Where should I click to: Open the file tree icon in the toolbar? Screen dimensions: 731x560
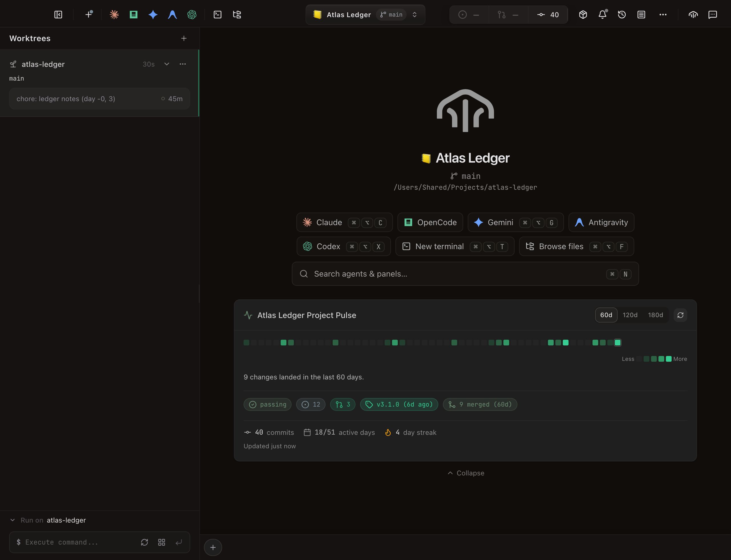click(237, 15)
